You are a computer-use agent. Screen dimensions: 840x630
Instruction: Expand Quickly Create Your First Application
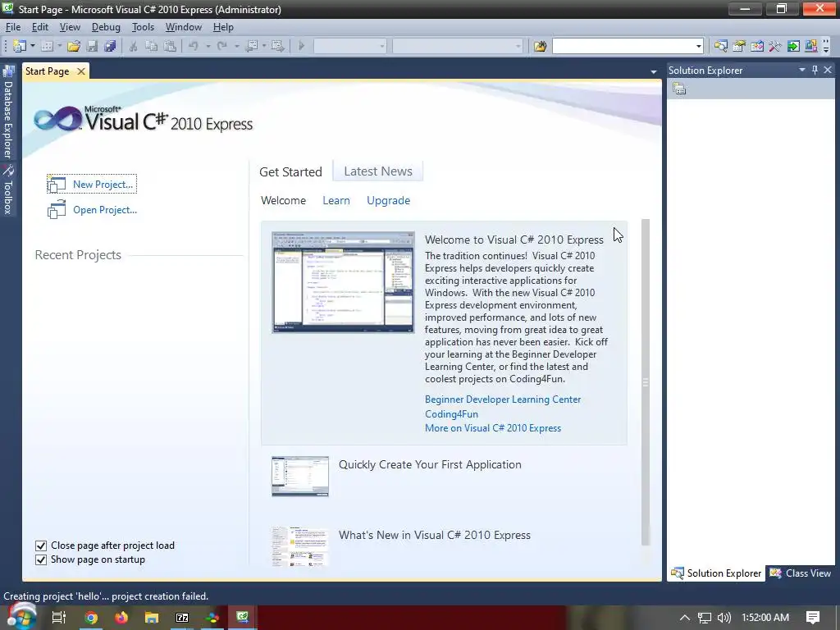coord(430,465)
